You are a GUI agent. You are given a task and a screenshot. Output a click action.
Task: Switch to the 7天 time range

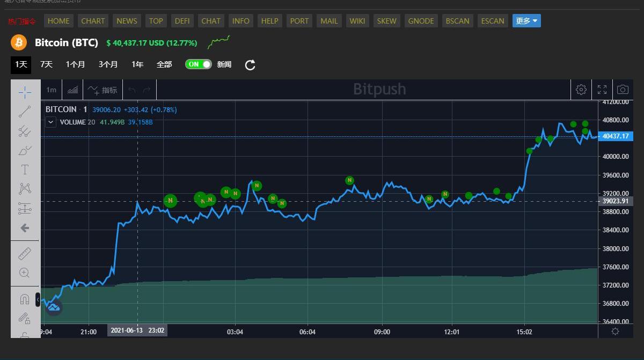46,64
